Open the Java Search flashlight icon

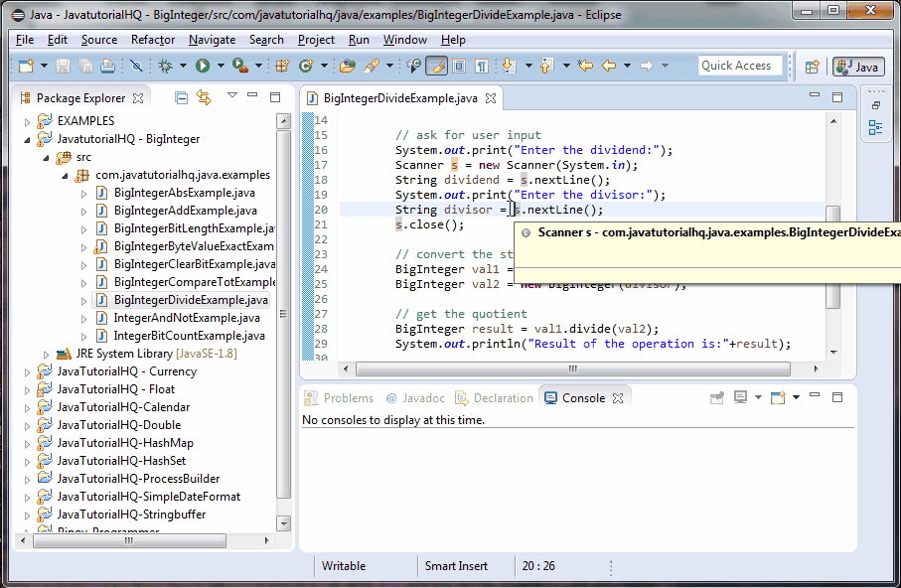click(370, 66)
